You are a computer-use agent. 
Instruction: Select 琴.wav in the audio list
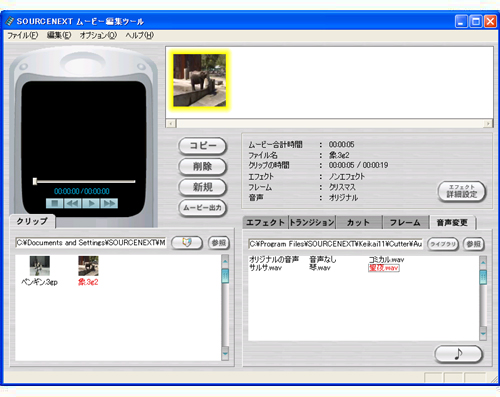[x=320, y=268]
